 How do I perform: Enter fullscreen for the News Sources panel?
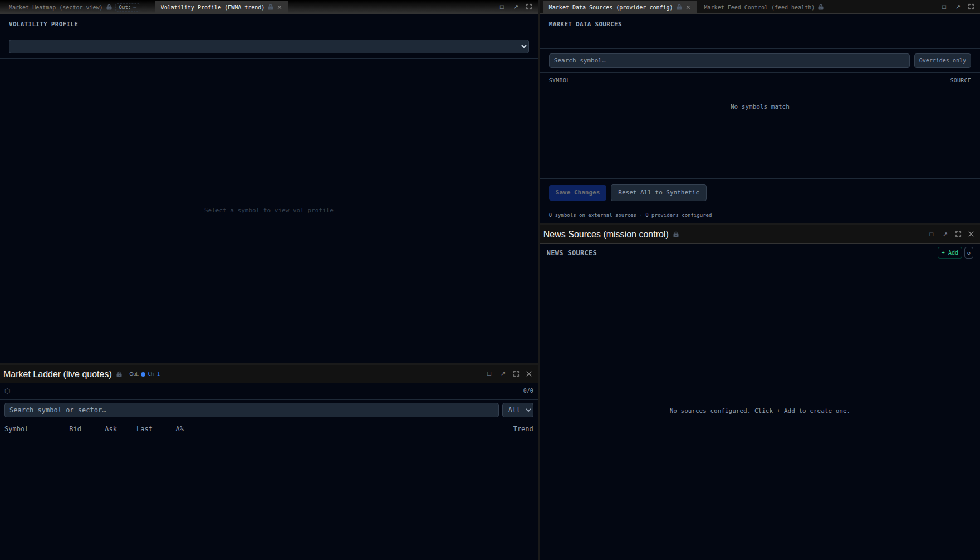(958, 235)
